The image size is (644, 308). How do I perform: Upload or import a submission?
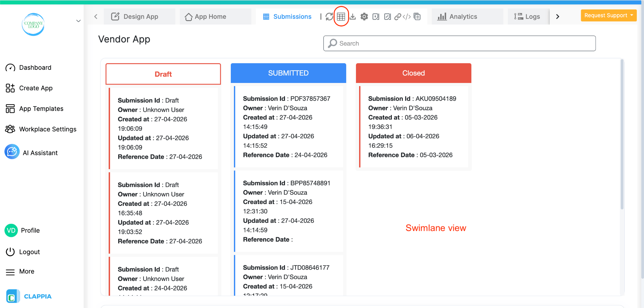376,16
